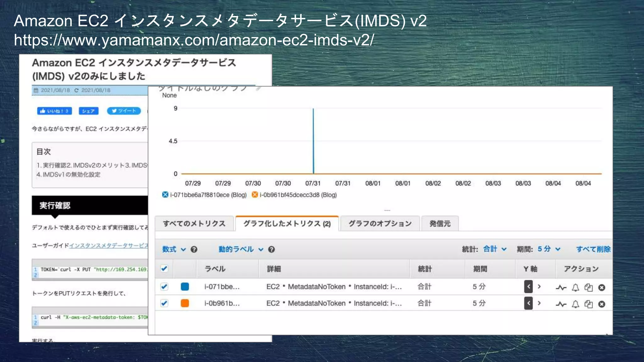
Task: Open anomaly detection icon for i-0b961b row
Action: 561,304
